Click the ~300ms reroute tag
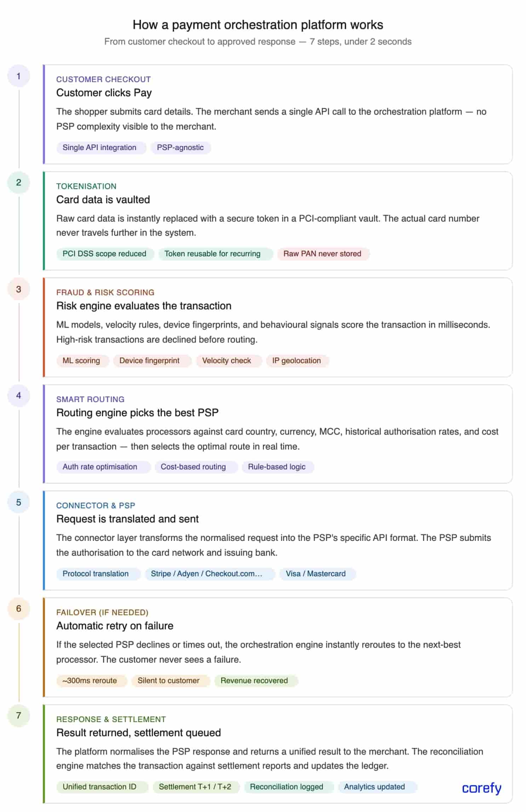Viewport: 526px width, 812px height. (90, 681)
